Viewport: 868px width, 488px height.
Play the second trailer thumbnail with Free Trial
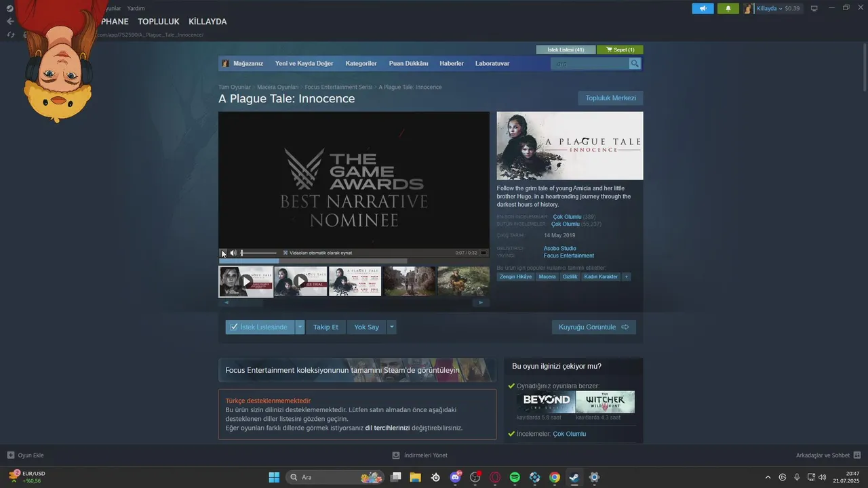point(300,281)
